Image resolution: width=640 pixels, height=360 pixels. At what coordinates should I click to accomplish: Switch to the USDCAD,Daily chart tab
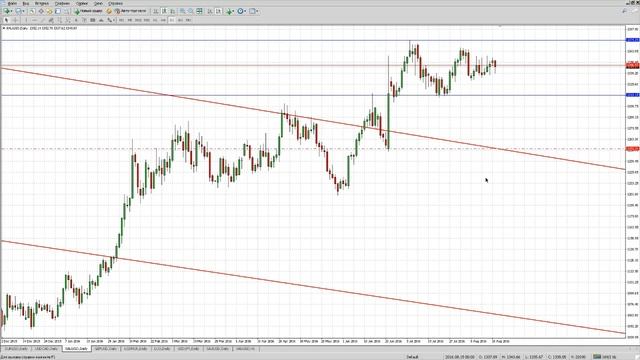pos(46,349)
